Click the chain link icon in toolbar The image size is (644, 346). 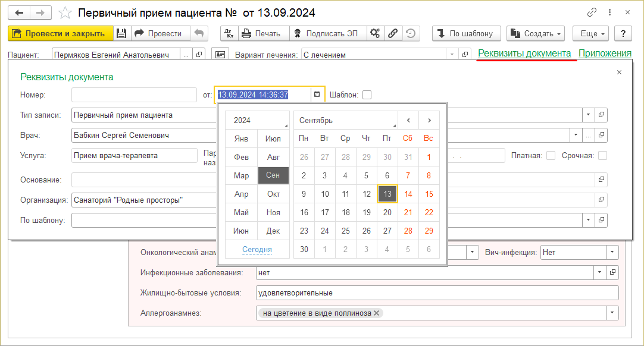click(392, 34)
